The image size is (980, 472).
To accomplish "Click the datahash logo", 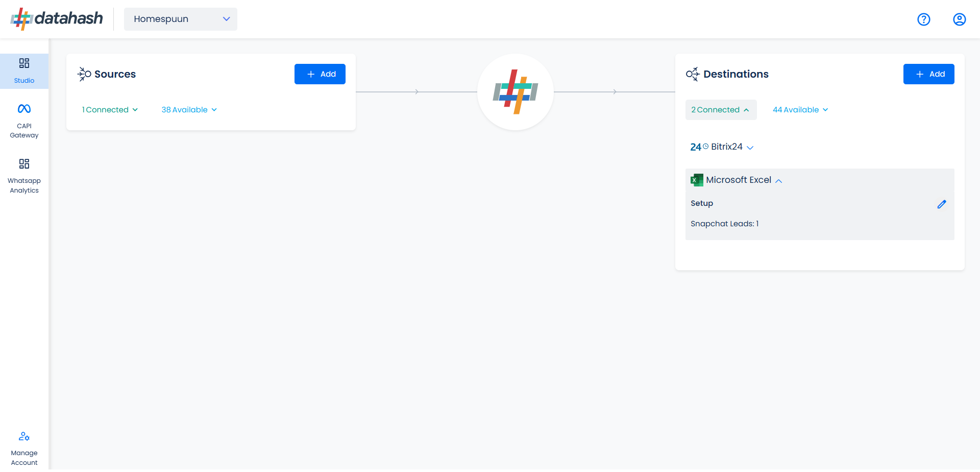I will (x=57, y=19).
